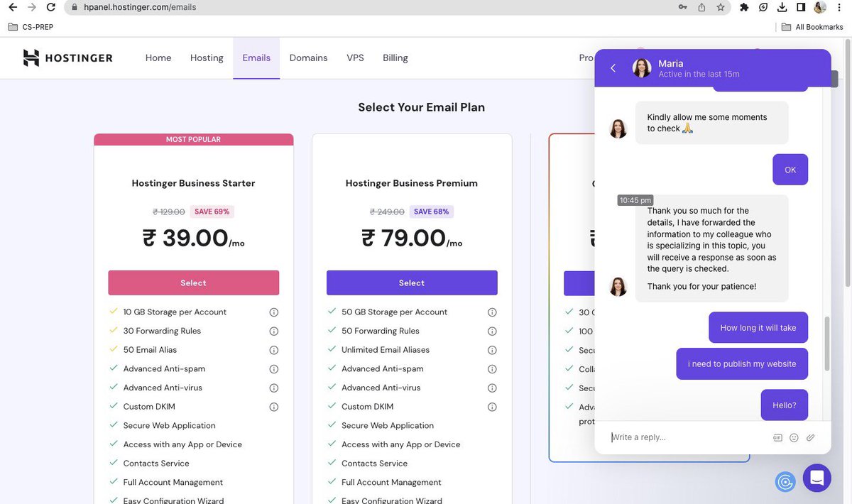Show info for Starter Advanced Anti-virus
This screenshot has height=504, width=852.
(273, 388)
